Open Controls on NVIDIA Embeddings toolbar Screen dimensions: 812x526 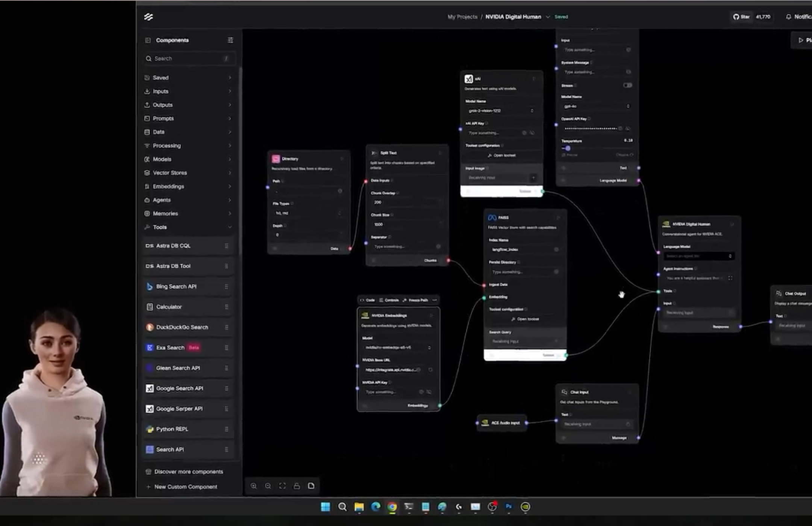pyautogui.click(x=389, y=300)
